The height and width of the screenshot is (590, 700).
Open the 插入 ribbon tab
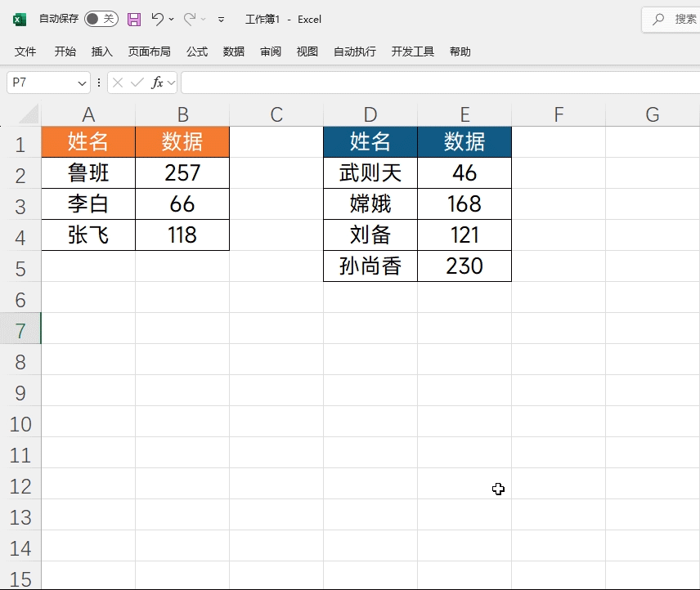101,51
